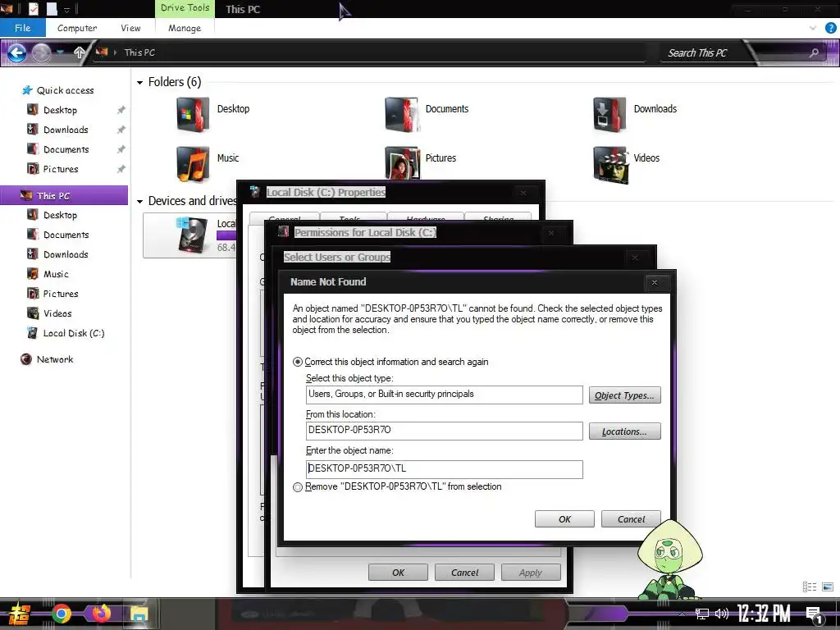This screenshot has width=840, height=630.
Task: Open Local Disk (C:) in sidebar
Action: 74,333
